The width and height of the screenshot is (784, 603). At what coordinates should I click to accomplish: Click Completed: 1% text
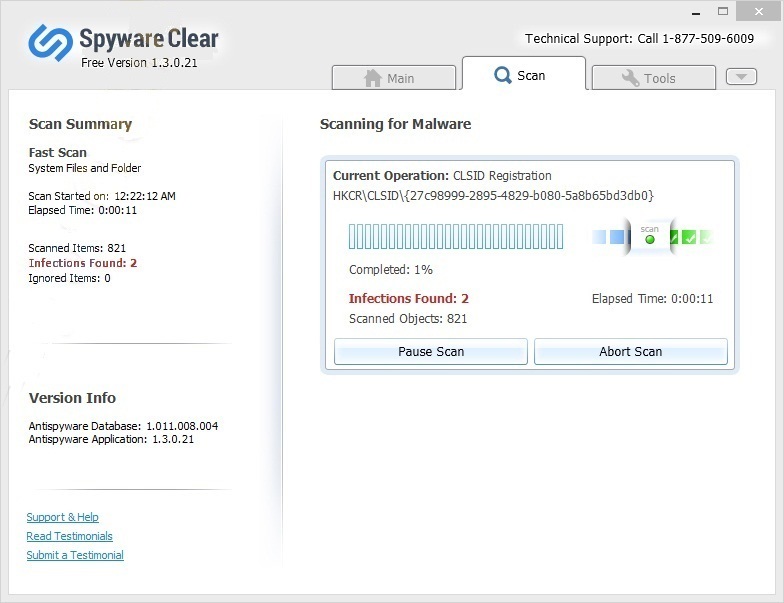pos(391,270)
